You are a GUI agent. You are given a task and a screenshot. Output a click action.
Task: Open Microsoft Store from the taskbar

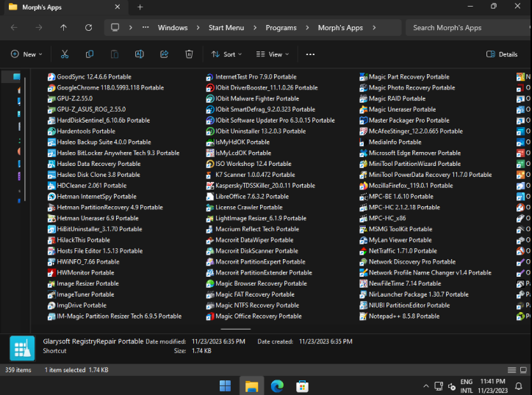pos(302,386)
